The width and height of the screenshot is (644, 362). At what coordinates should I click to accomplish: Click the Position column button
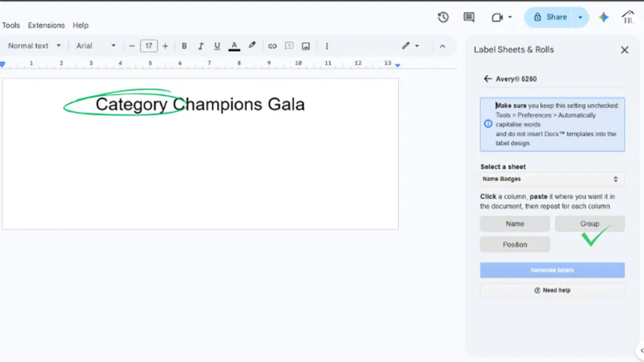click(515, 245)
